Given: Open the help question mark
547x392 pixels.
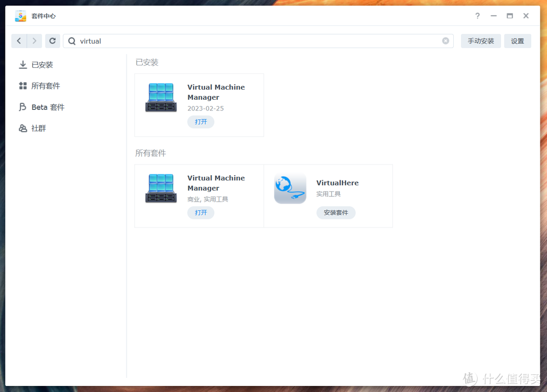Looking at the screenshot, I should tap(477, 16).
